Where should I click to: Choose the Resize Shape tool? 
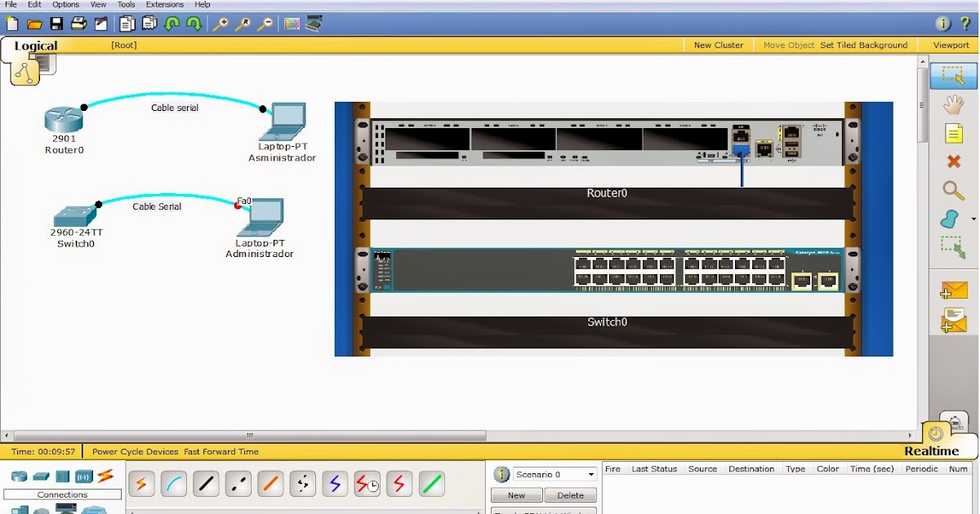(x=953, y=248)
